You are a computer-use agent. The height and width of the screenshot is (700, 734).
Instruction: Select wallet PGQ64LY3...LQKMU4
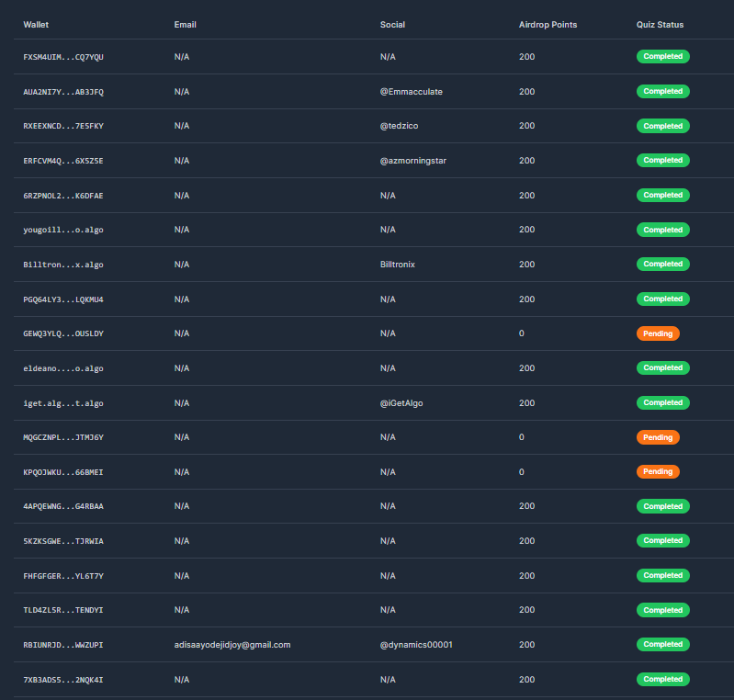click(x=63, y=299)
